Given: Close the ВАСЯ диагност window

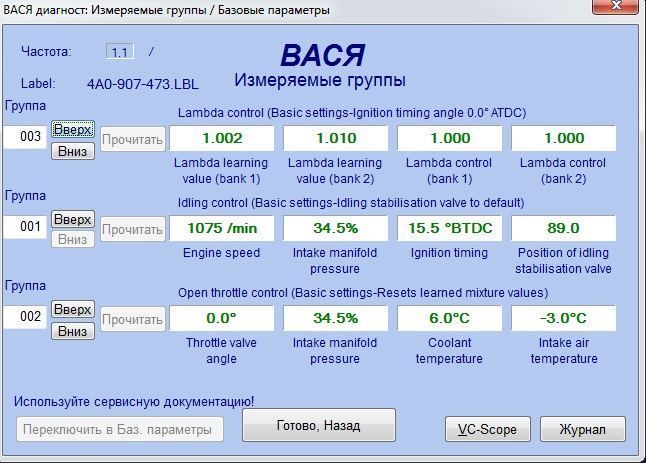Looking at the screenshot, I should pos(616,6).
